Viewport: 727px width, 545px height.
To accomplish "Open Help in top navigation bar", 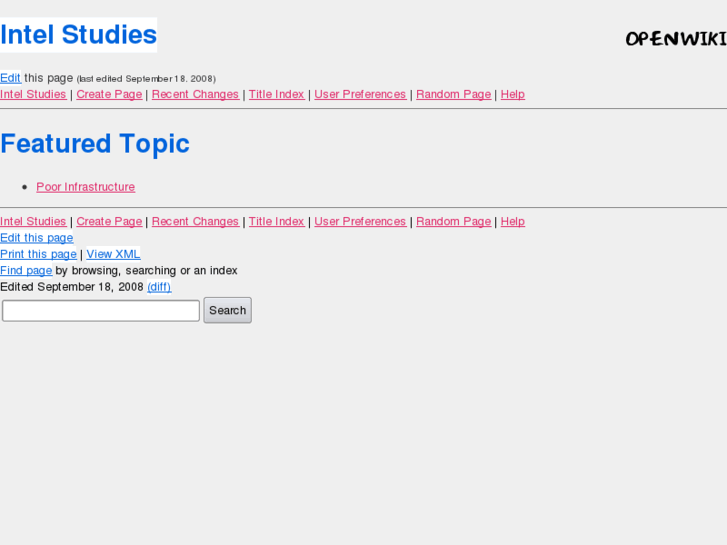I will 513,94.
